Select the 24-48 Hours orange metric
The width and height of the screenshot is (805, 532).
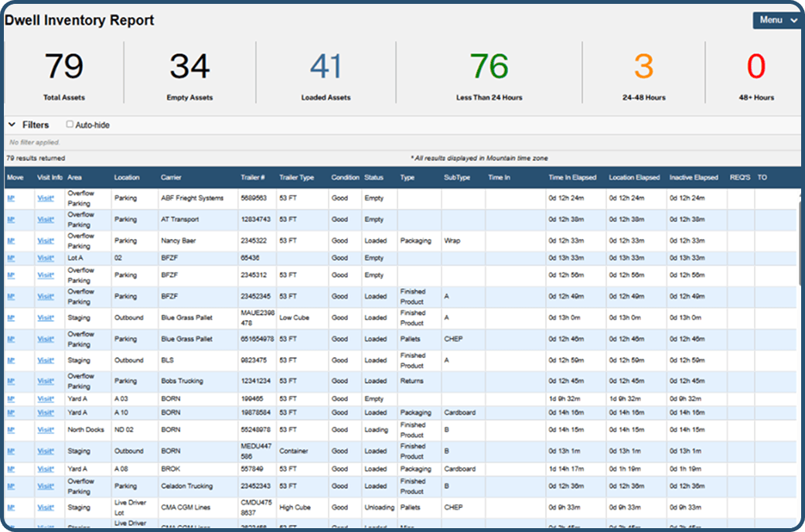coord(643,70)
